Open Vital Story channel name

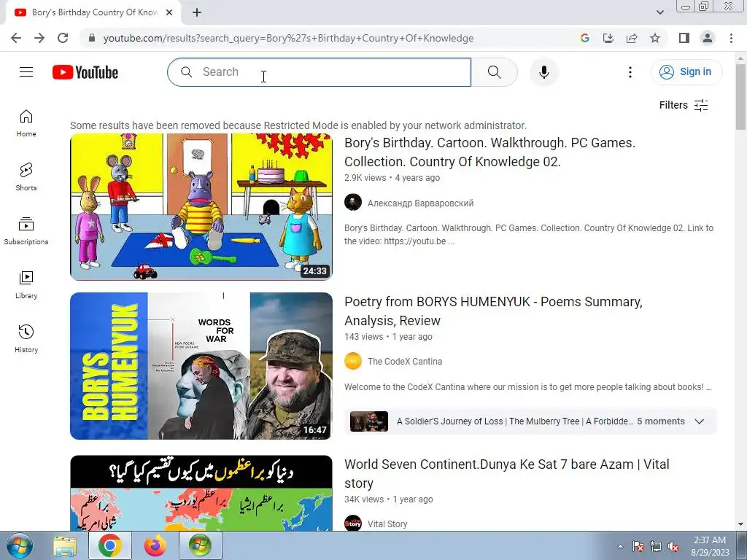[x=387, y=524]
